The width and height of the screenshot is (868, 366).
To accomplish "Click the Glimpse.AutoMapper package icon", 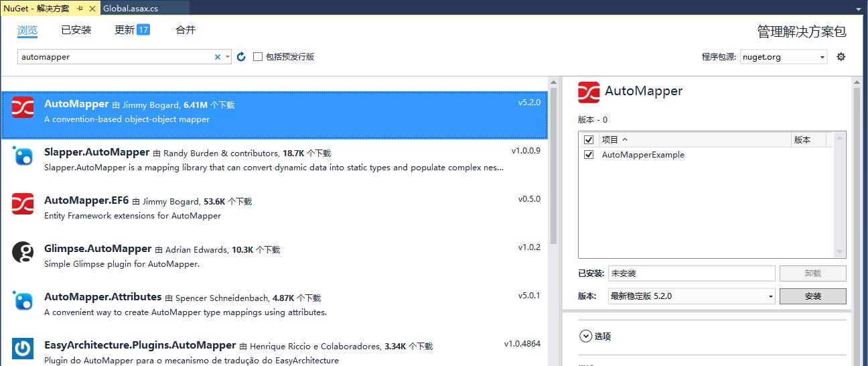I will [23, 252].
